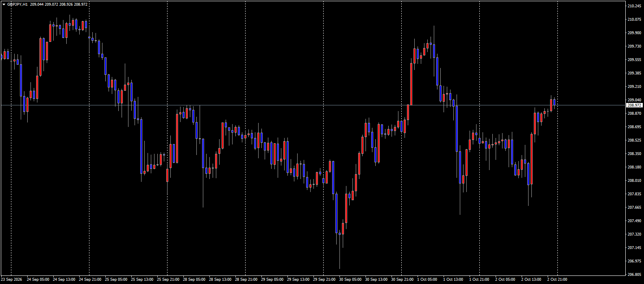Click the 28 Sep 13:00 time label
This screenshot has width=644, height=284.
tap(220, 280)
